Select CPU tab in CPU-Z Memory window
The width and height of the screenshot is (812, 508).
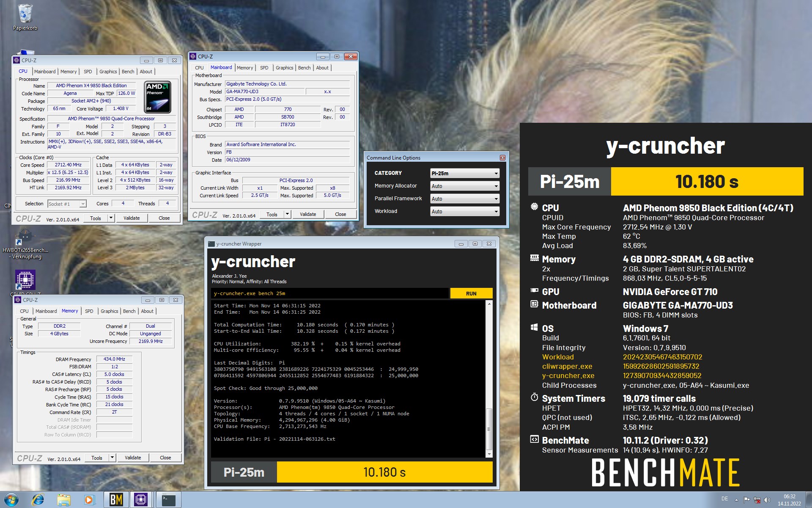click(x=25, y=311)
